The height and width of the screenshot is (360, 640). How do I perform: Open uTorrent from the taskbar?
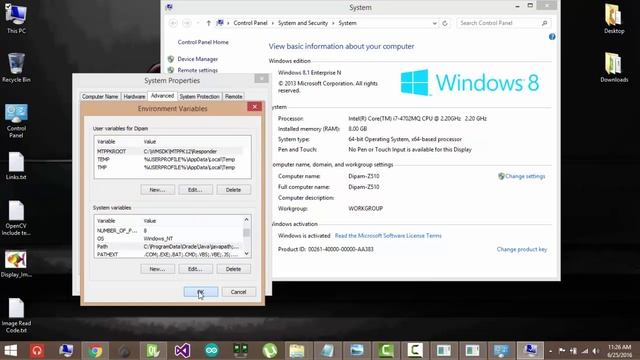pyautogui.click(x=270, y=351)
